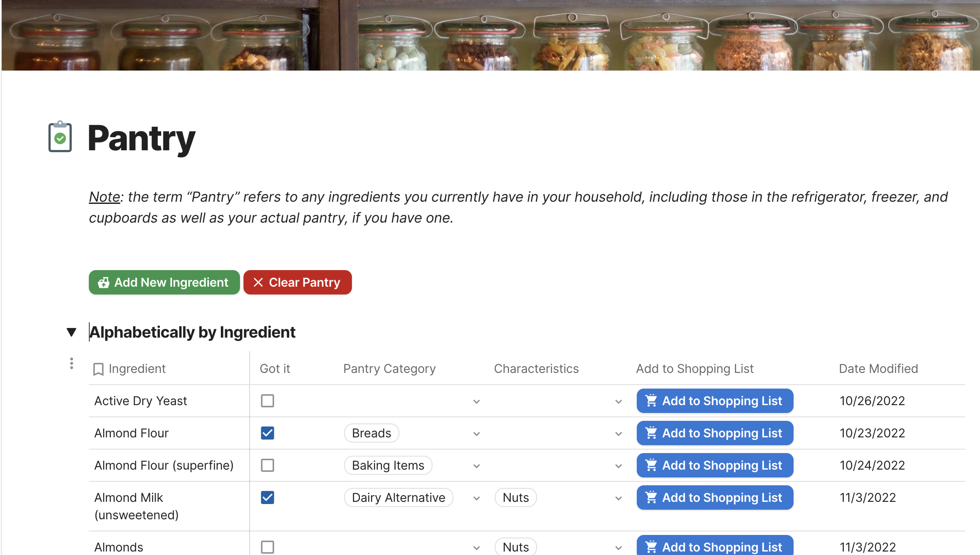Uncheck Got it for Almond Flour

point(267,433)
